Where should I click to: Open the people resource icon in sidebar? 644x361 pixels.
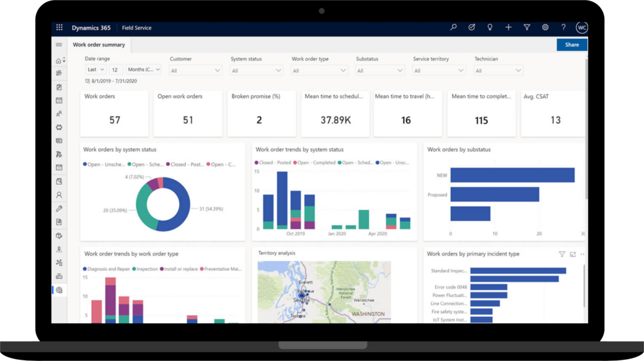click(59, 114)
